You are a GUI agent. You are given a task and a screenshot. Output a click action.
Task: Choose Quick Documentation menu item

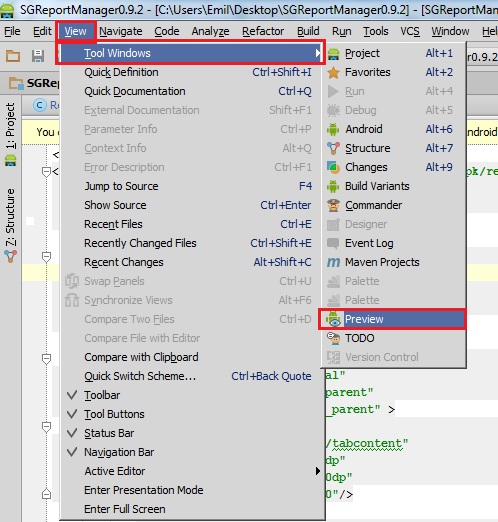(193, 91)
